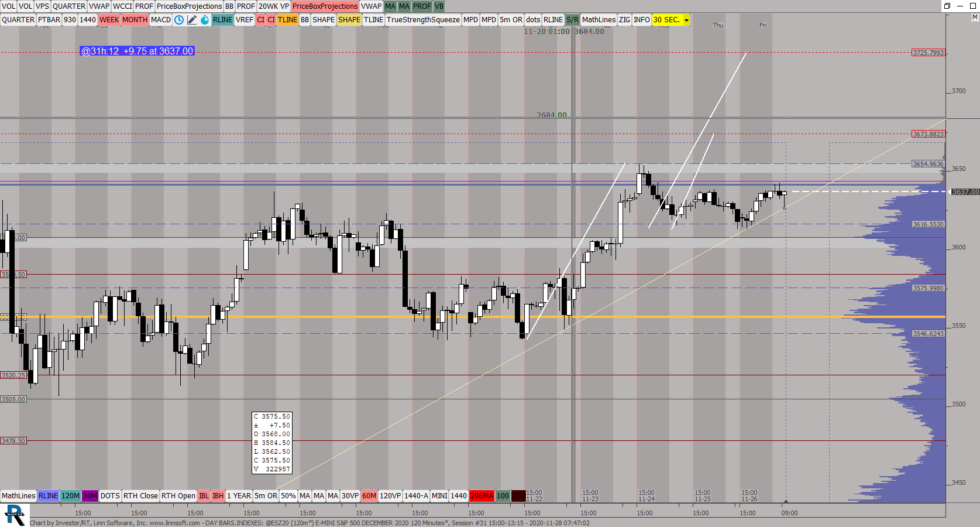Click the green 100 button

click(x=503, y=495)
